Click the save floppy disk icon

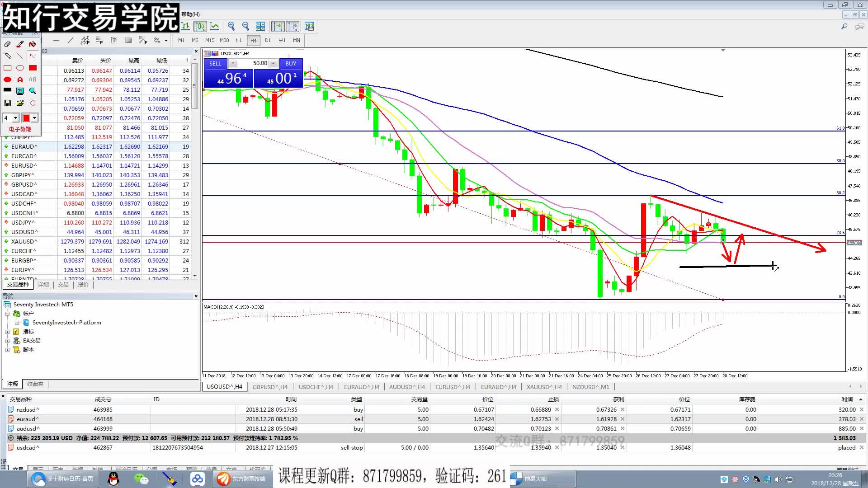click(7, 103)
